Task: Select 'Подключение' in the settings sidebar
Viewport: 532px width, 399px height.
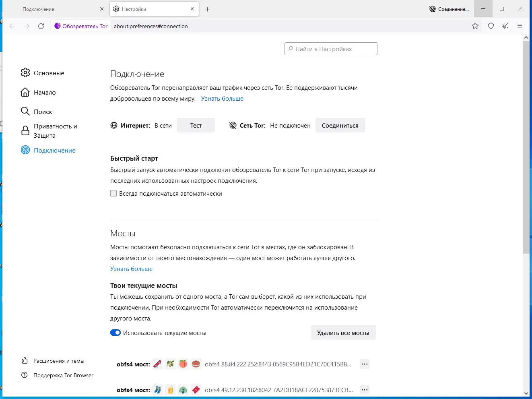Action: (x=48, y=150)
